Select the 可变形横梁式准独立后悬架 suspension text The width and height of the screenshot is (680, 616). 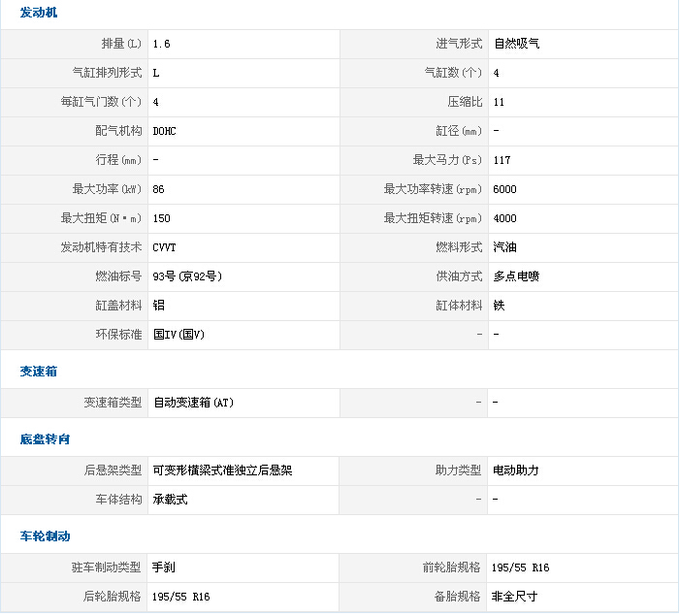(x=223, y=470)
